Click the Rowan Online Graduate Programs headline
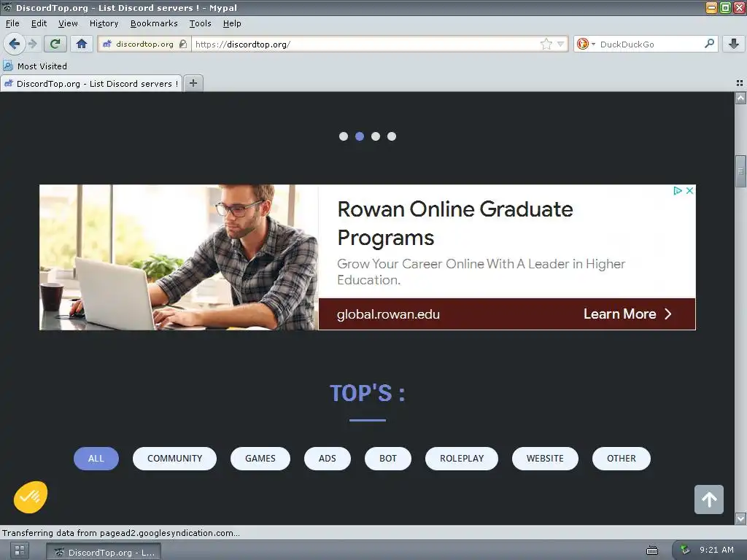Viewport: 747px width, 560px height. (455, 223)
